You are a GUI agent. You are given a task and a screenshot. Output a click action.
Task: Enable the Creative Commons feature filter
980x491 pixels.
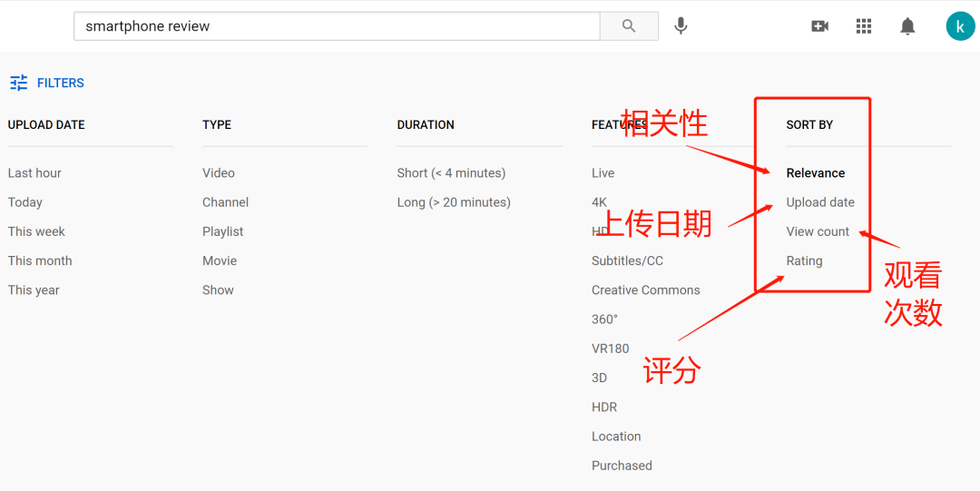coord(645,290)
